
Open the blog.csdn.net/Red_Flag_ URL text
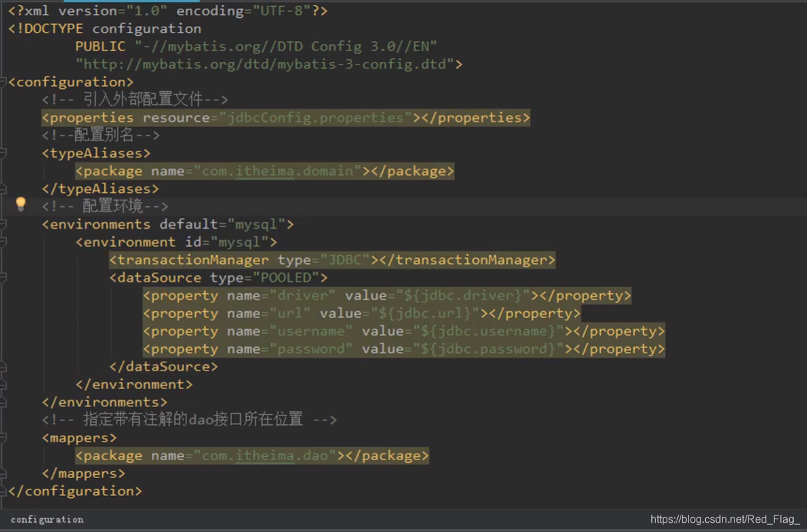[x=725, y=519]
